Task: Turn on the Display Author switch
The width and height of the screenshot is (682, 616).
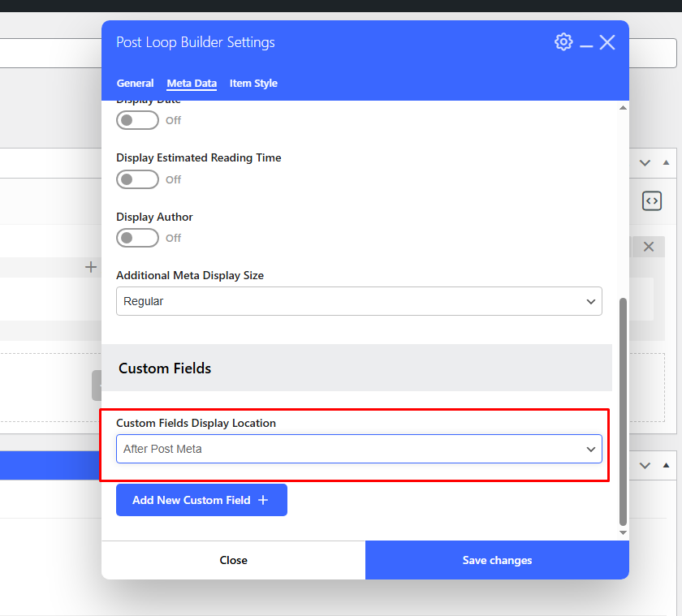Action: click(x=137, y=238)
